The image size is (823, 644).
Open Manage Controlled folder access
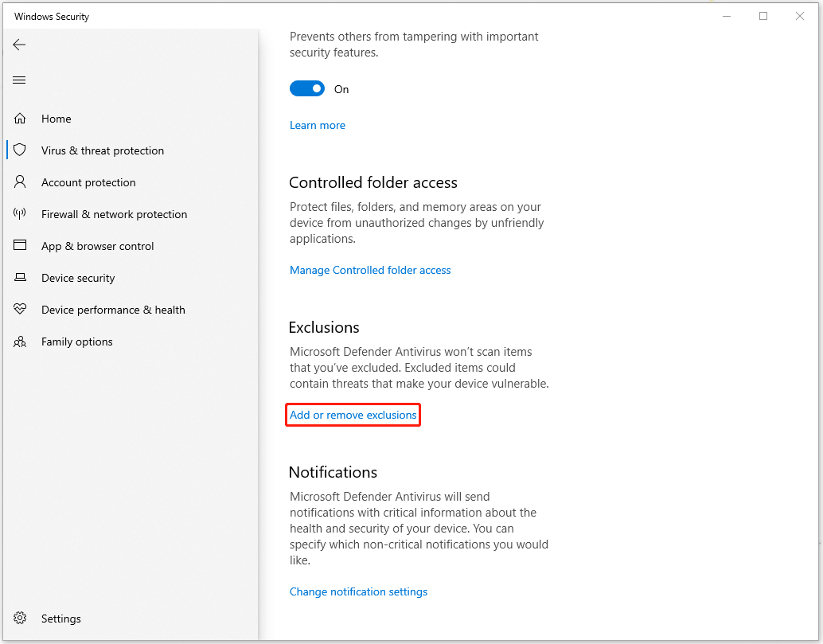pos(370,270)
